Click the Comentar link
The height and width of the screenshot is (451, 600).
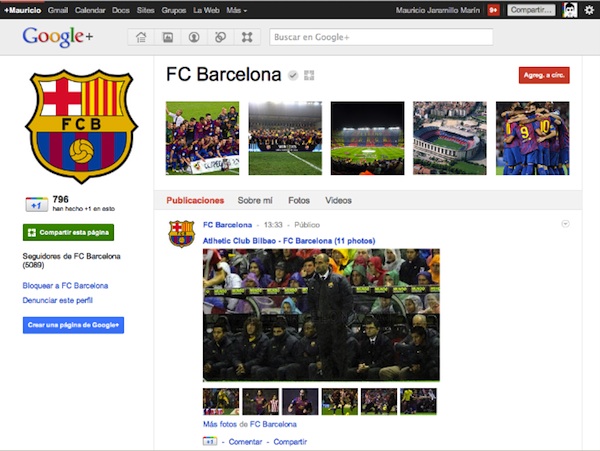click(x=245, y=442)
